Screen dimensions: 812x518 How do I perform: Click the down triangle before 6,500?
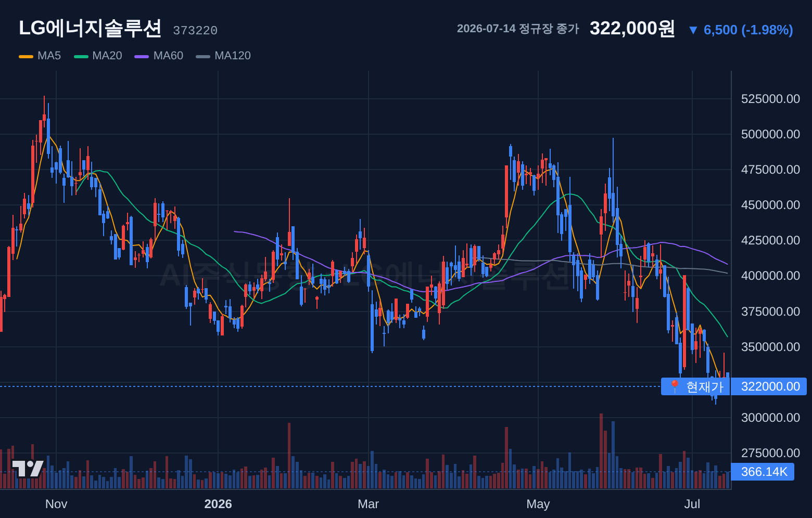693,30
